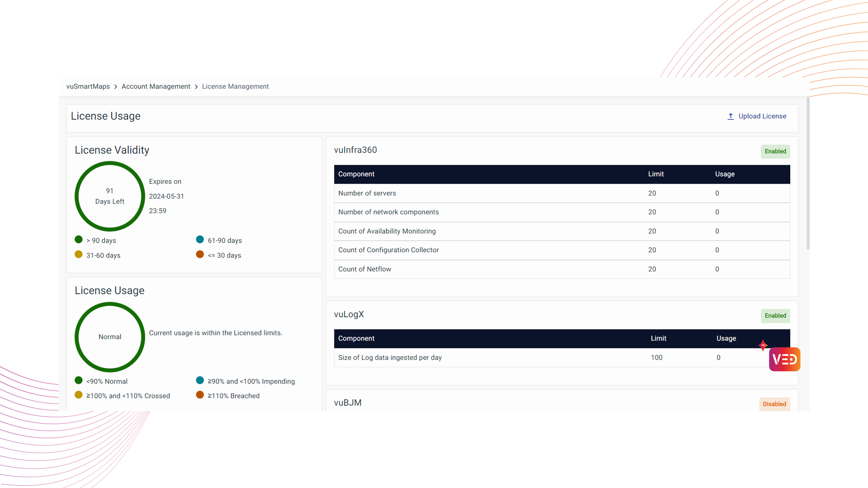Click the orange <= 30 days dot
This screenshot has width=868, height=488.
point(200,254)
